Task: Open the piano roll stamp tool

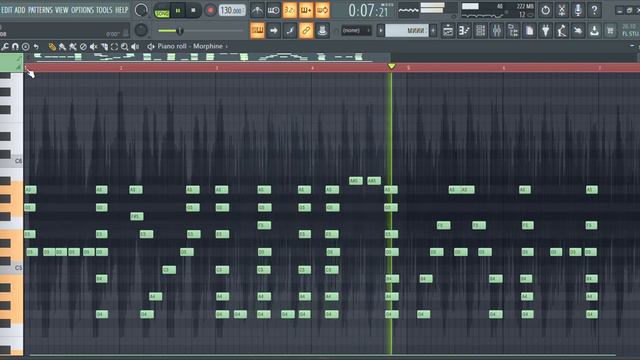Action: click(25, 47)
